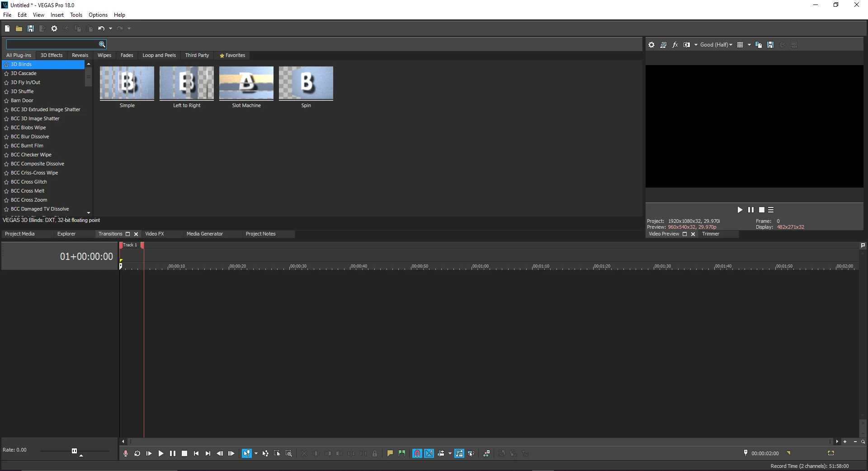Select the Normal Edit tool
This screenshot has width=868, height=471.
247,453
